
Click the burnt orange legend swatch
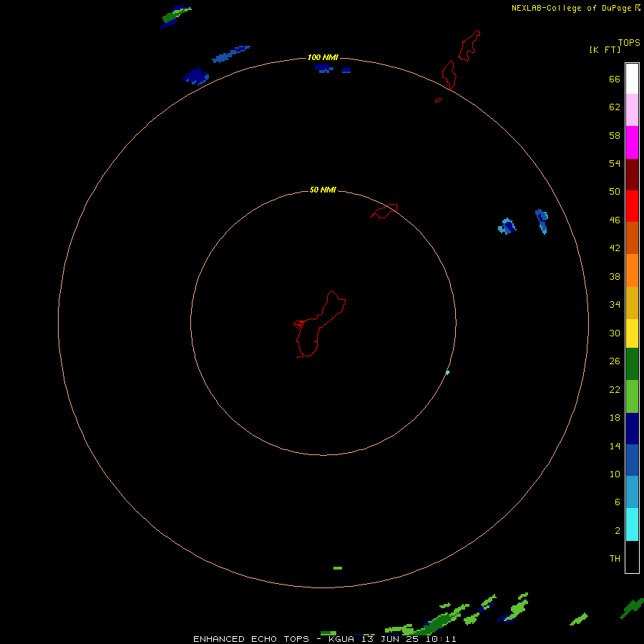coord(632,238)
